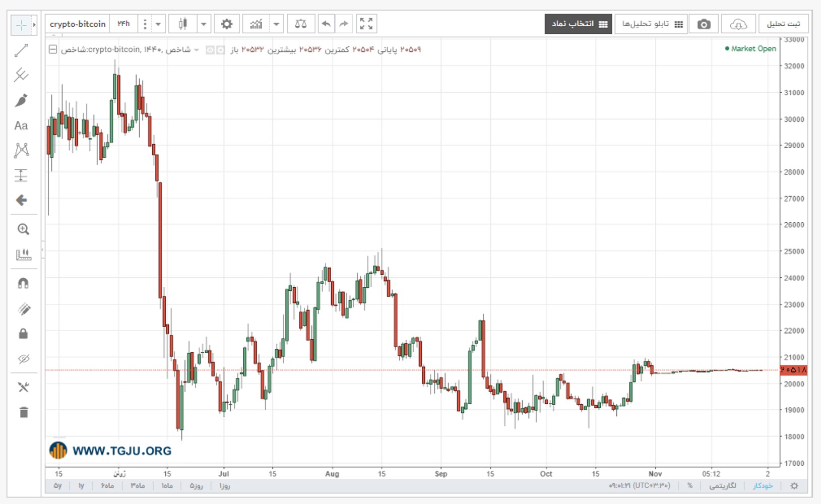This screenshot has height=504, width=821.
Task: Open the drawing tools settings icon in sidebar
Action: [x=23, y=387]
